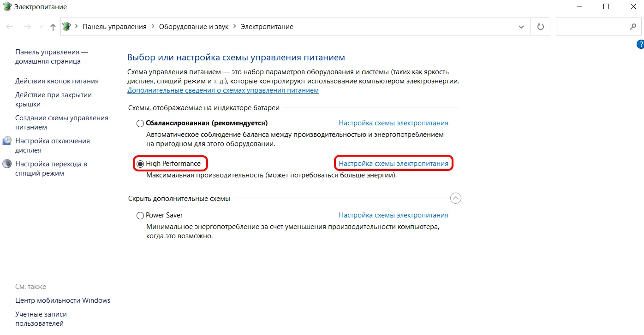Choose the Power Saver radio button
Viewport: 644px width, 335px height.
coord(140,216)
